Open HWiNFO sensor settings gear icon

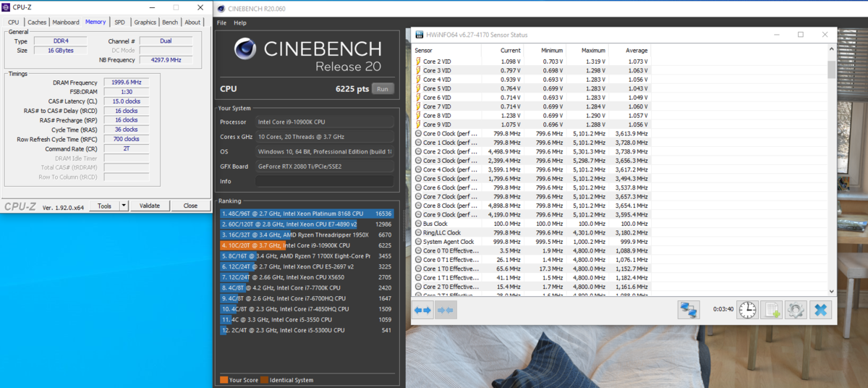click(796, 310)
